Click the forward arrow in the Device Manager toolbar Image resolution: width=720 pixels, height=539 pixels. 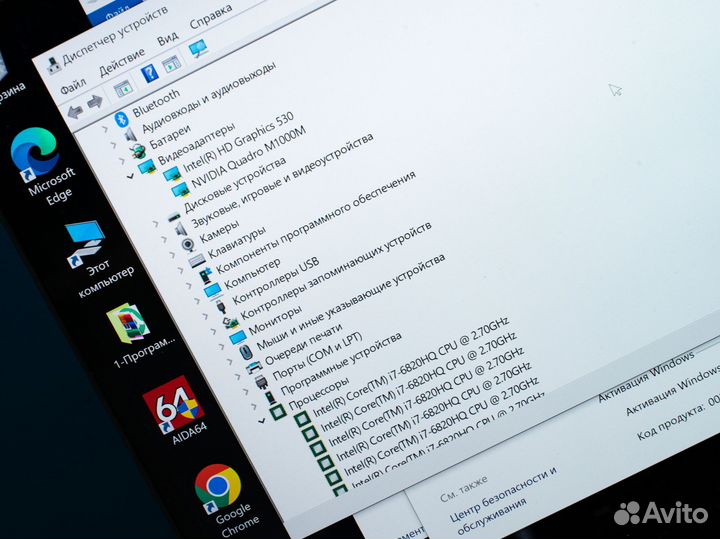coord(95,101)
